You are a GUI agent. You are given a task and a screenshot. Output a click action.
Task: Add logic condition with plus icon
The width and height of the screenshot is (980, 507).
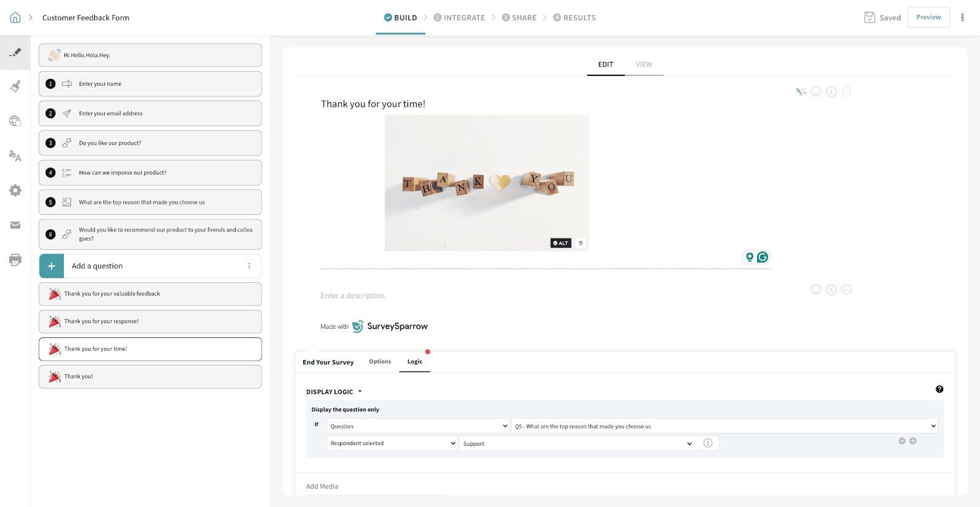tap(913, 441)
